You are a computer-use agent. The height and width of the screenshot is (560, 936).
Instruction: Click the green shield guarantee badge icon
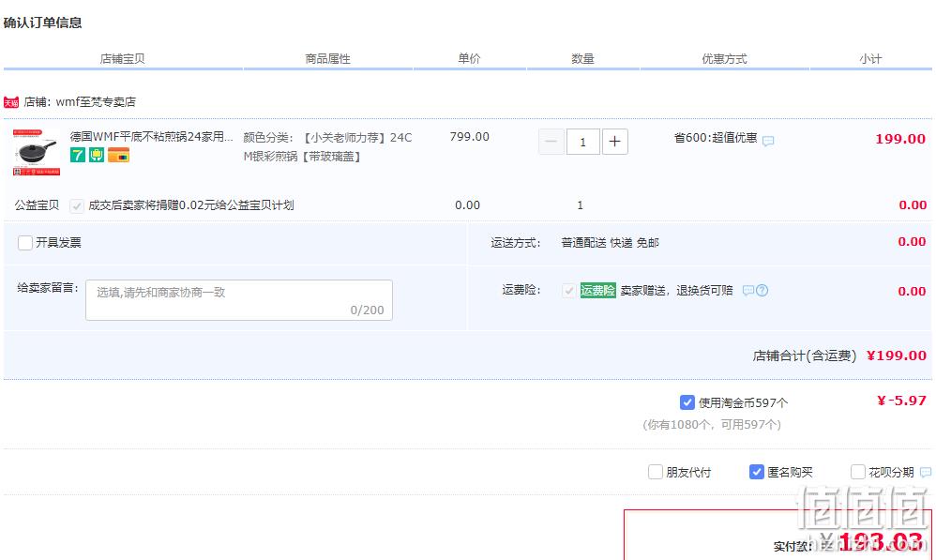97,155
